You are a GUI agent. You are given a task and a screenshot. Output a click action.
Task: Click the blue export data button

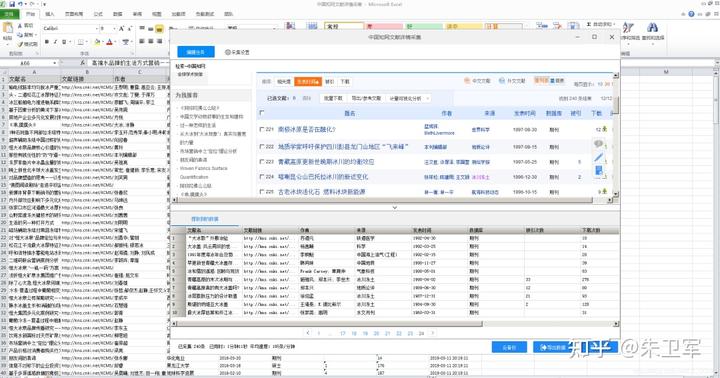(553, 347)
